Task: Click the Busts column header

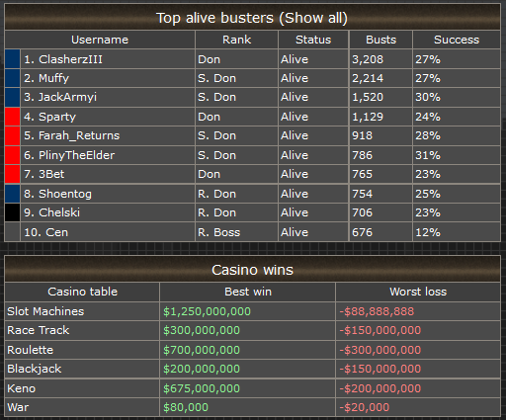Action: tap(380, 40)
